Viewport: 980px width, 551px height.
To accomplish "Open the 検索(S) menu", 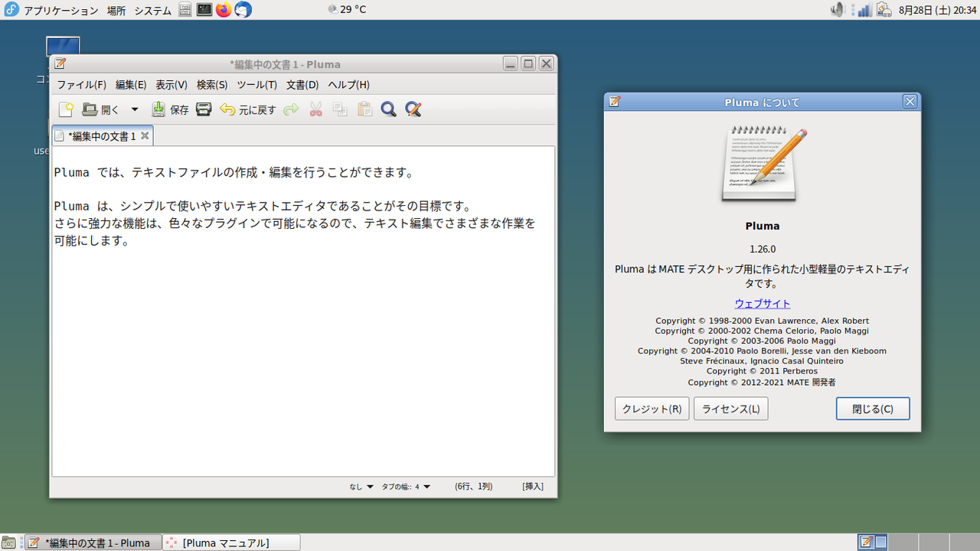I will tap(212, 85).
